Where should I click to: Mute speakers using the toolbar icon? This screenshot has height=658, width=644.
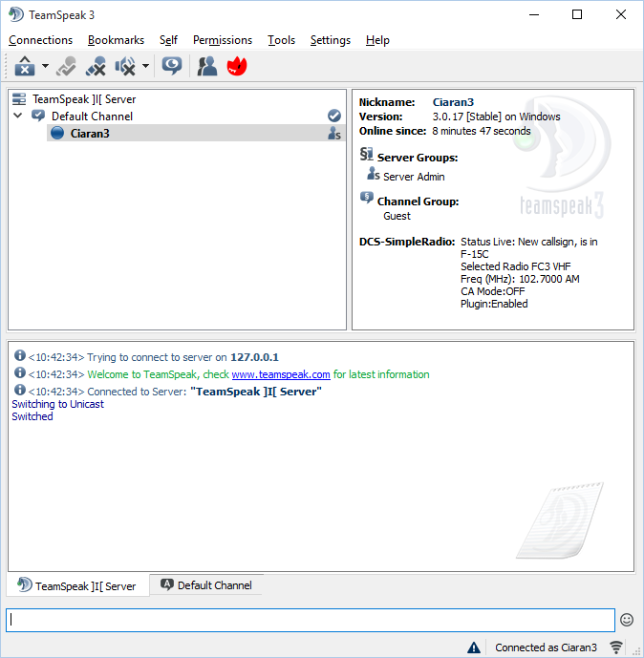125,66
